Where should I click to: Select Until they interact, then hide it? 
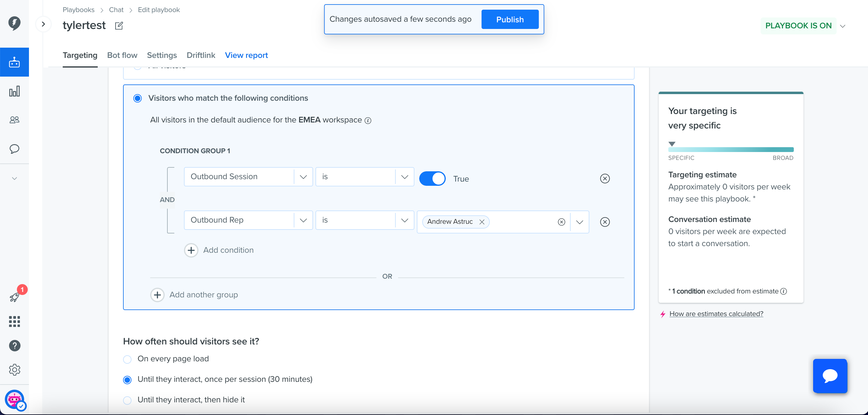[127, 401]
